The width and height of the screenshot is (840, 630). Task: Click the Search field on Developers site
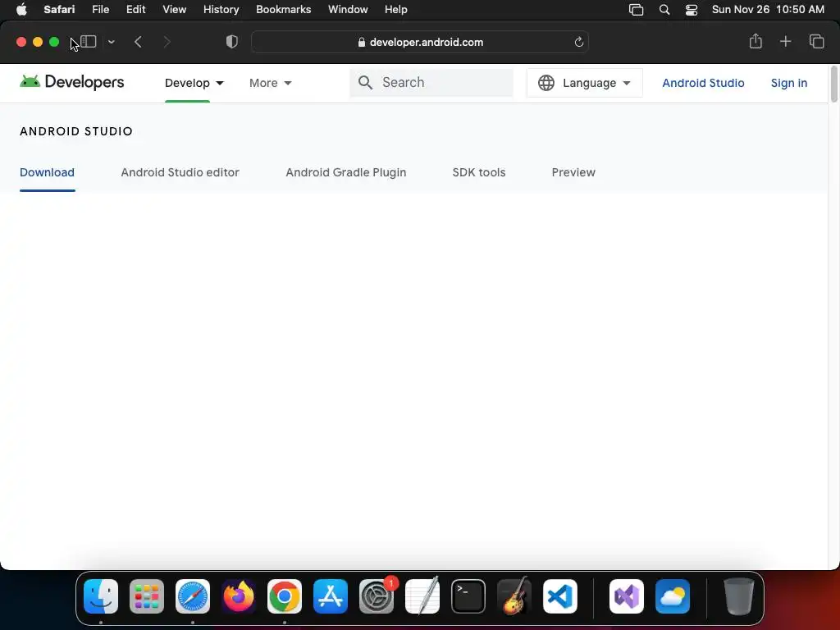[431, 83]
